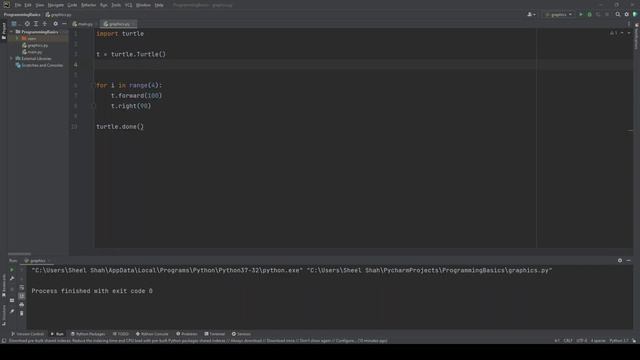Open Search Everywhere magnifier icon
This screenshot has width=640, height=360.
tap(618, 15)
